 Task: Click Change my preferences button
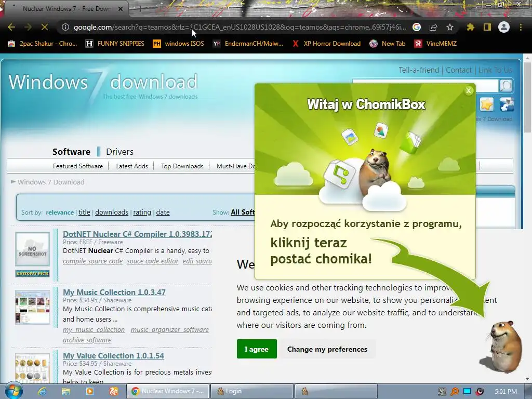click(327, 349)
